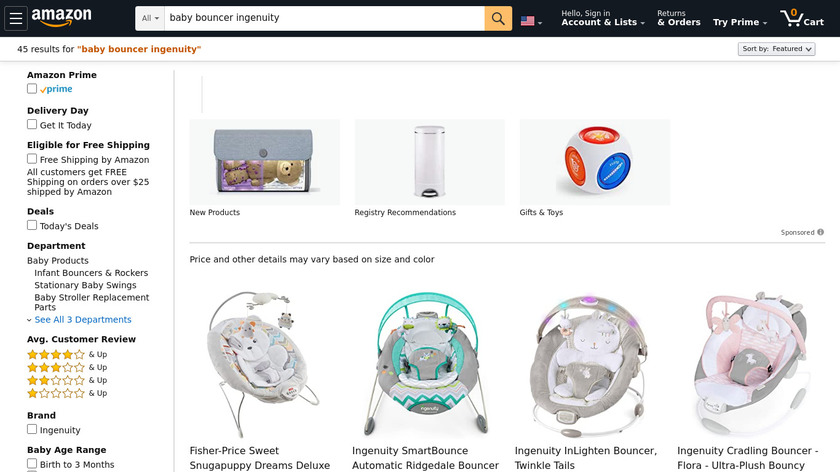Expand See All 3 Departments
This screenshot has width=840, height=472.
click(82, 320)
